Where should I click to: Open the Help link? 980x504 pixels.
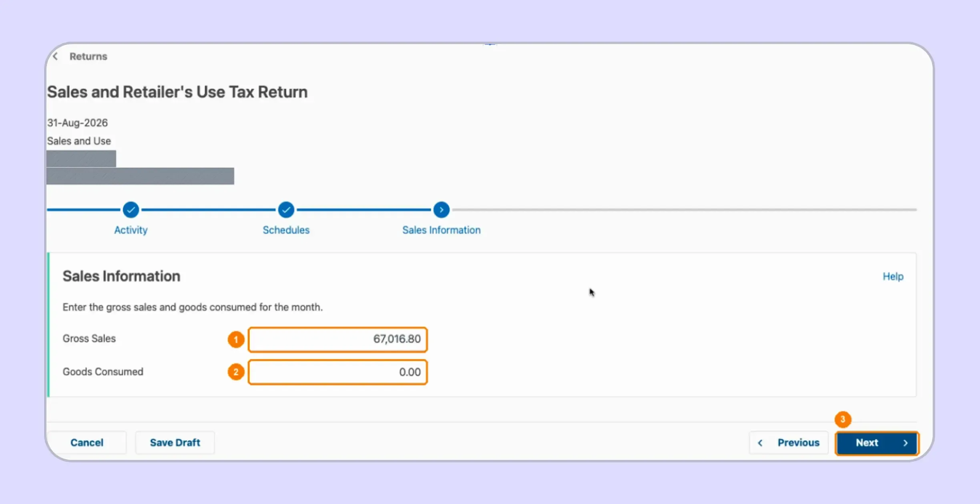(x=893, y=276)
